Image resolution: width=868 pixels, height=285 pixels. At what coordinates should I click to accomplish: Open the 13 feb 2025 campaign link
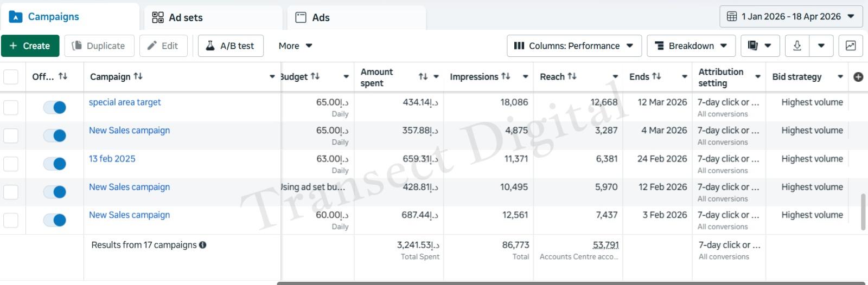point(112,159)
